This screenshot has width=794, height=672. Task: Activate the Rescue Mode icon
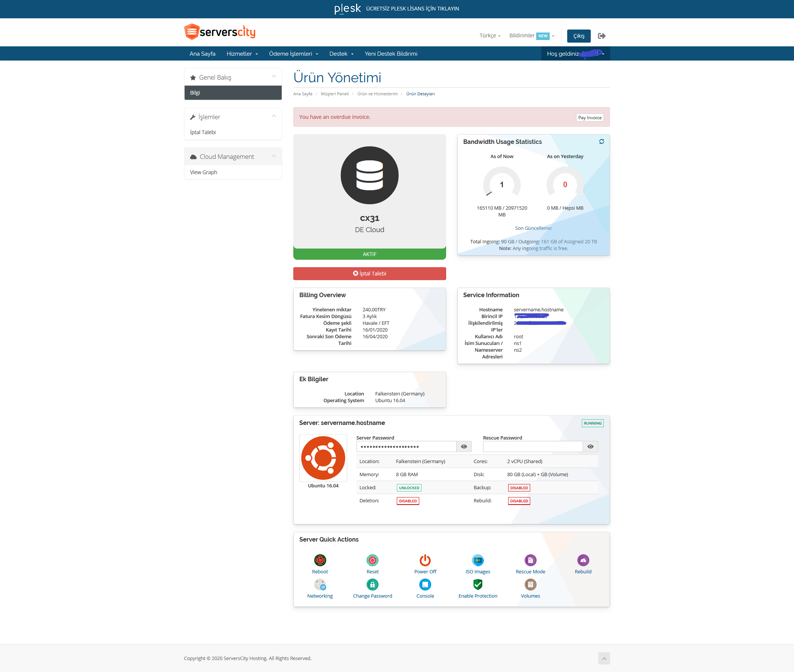point(531,560)
